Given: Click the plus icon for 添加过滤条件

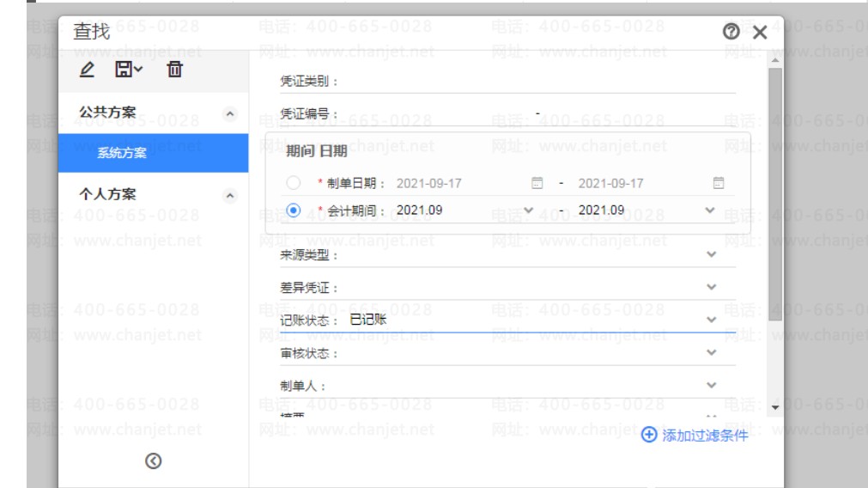Looking at the screenshot, I should (x=649, y=435).
